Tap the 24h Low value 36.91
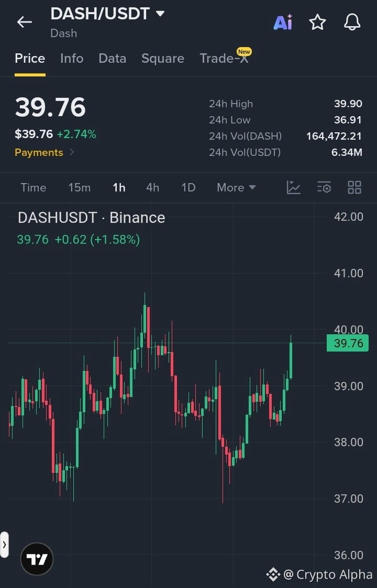This screenshot has height=588, width=377. pyautogui.click(x=348, y=120)
